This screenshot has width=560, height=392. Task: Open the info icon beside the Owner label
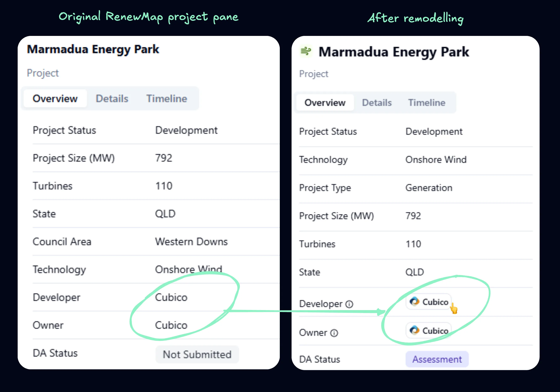334,333
